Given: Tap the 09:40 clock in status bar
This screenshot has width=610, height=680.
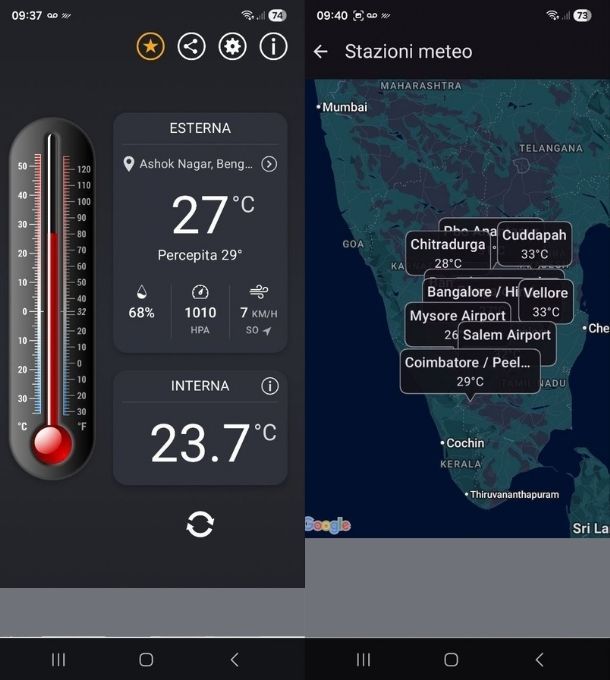Looking at the screenshot, I should pos(332,16).
